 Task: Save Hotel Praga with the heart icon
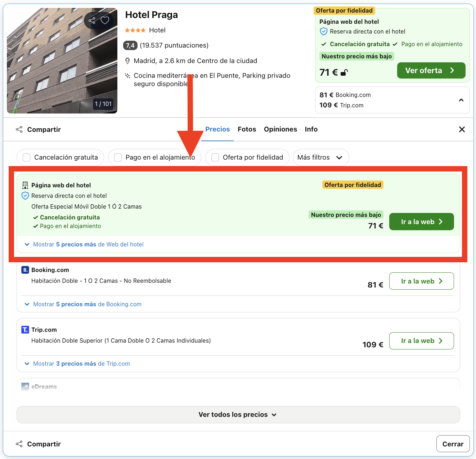click(105, 20)
